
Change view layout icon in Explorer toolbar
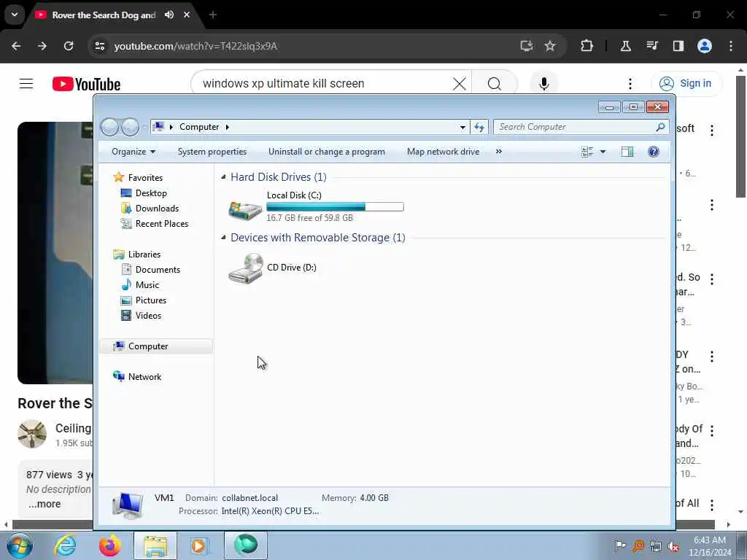pos(587,152)
